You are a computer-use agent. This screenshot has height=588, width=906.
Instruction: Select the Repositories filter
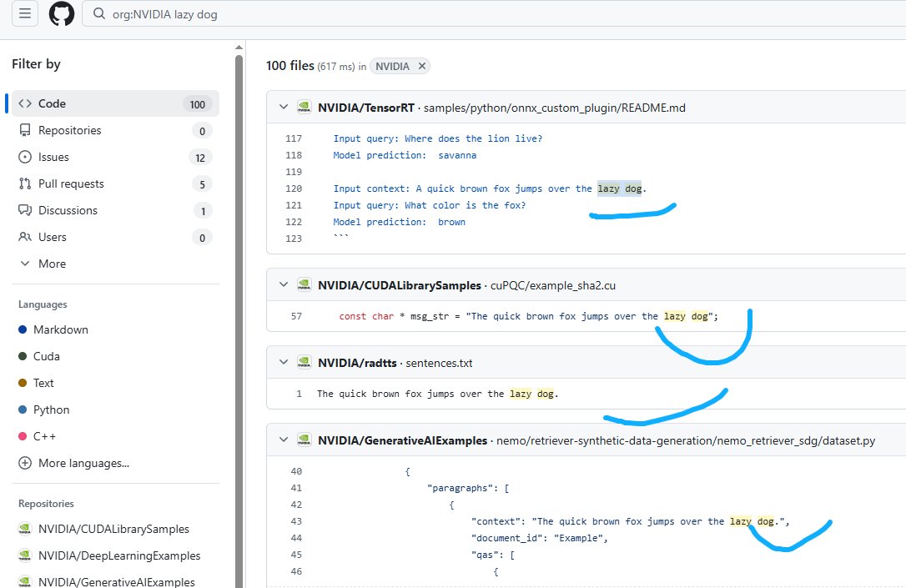click(x=115, y=131)
